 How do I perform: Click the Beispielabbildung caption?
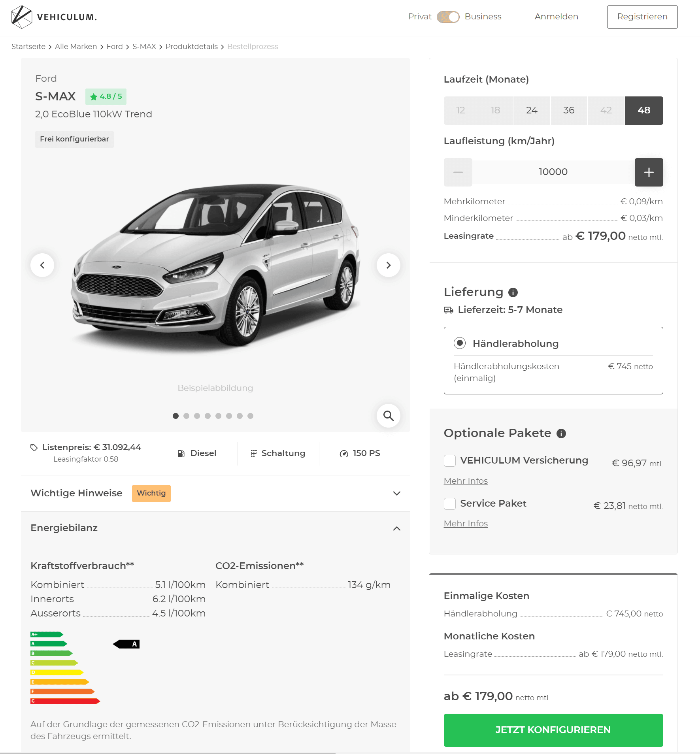215,388
